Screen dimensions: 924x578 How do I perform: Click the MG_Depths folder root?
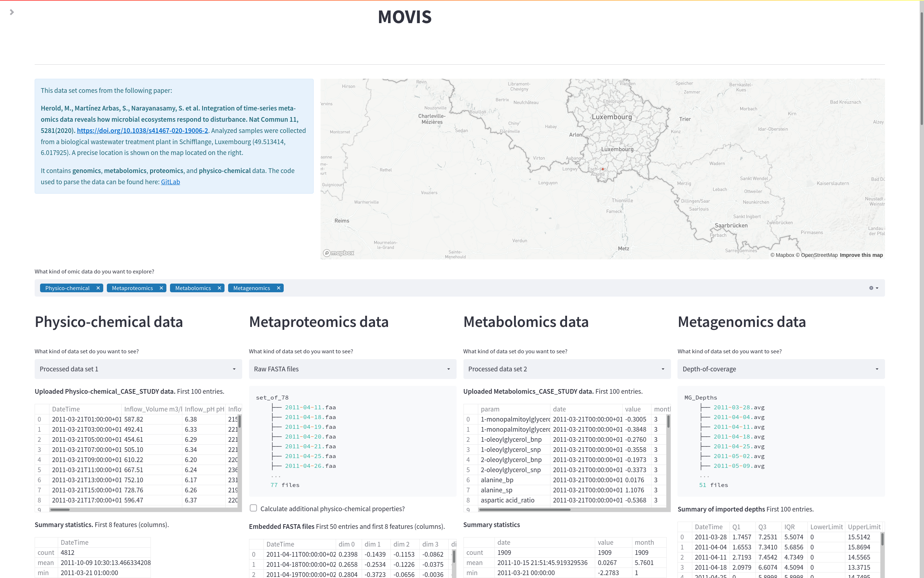click(x=701, y=398)
